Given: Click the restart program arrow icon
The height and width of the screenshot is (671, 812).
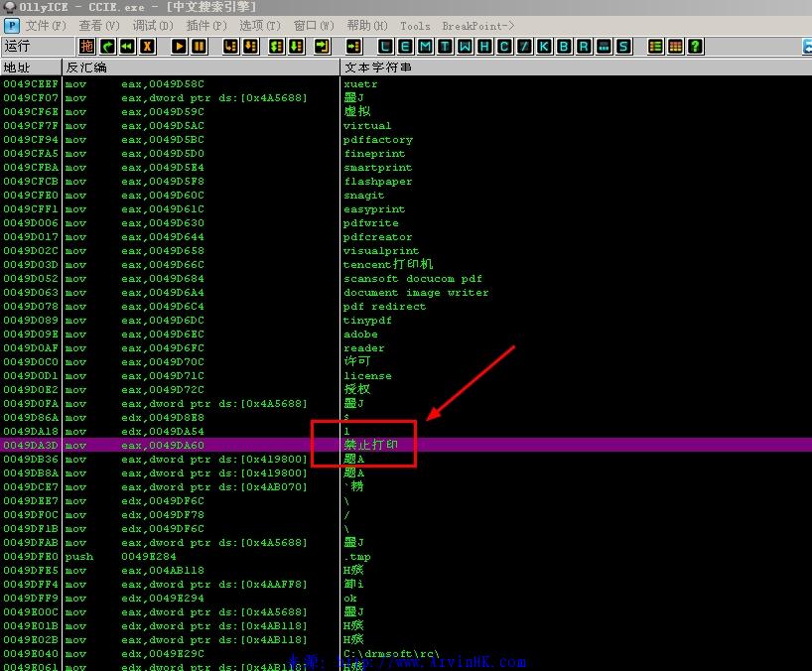Looking at the screenshot, I should click(x=107, y=47).
